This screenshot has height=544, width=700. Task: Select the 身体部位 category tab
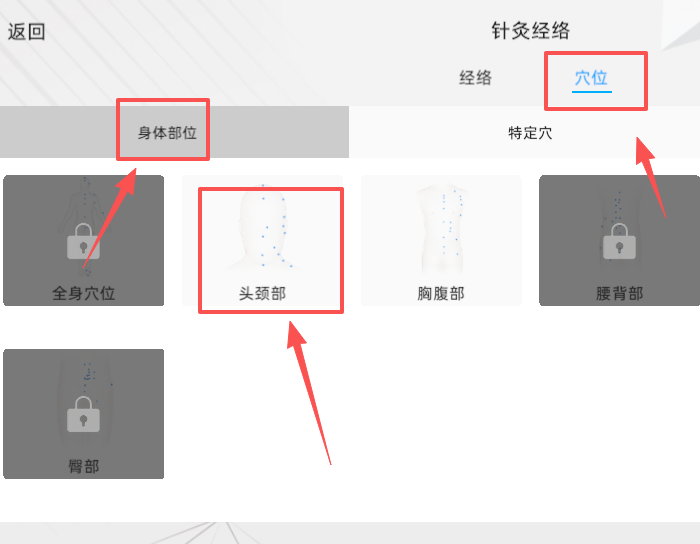[167, 133]
